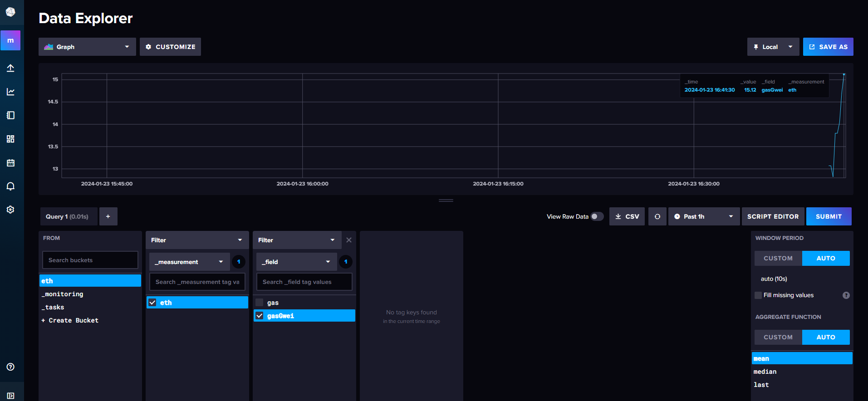Open the Settings gear icon in sidebar
Viewport: 868px width, 401px height.
(10, 210)
